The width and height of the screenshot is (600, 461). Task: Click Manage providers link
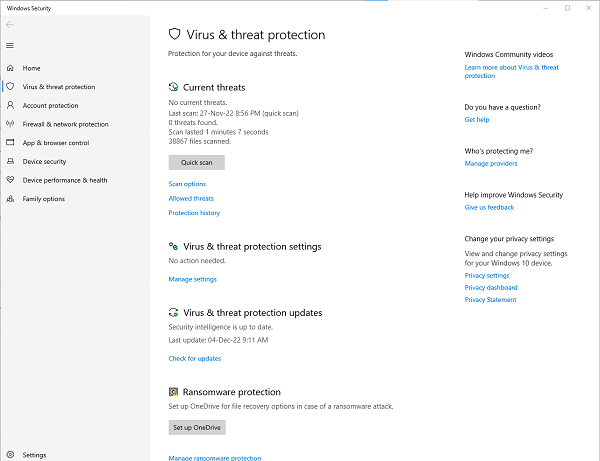point(491,163)
